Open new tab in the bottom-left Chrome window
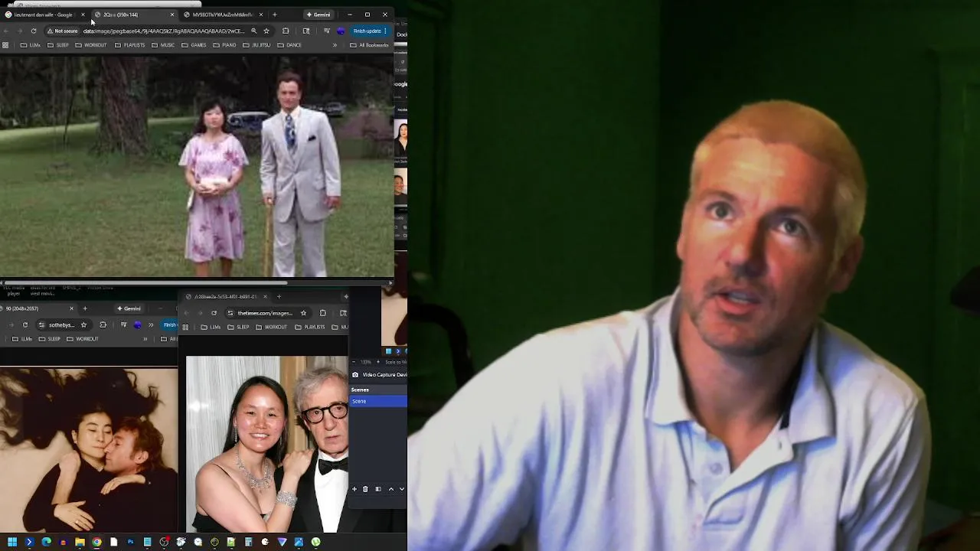The height and width of the screenshot is (551, 980). pos(85,308)
